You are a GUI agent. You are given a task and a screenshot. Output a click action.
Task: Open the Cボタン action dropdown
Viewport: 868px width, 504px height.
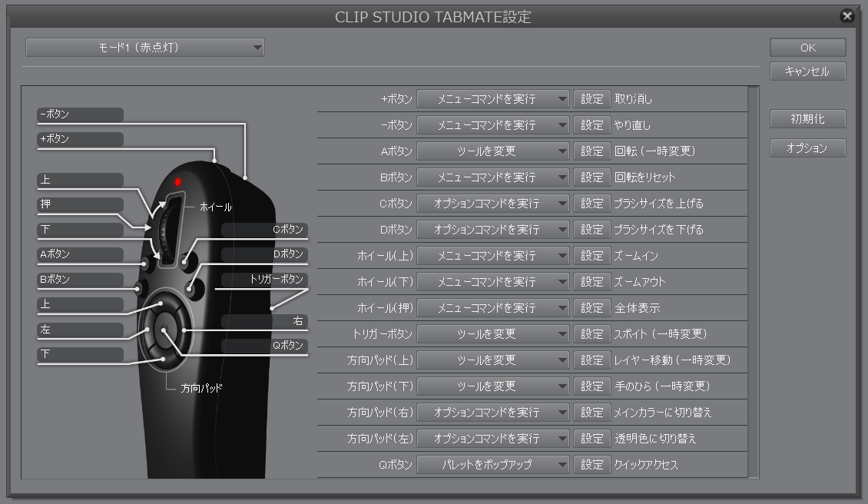(x=492, y=204)
